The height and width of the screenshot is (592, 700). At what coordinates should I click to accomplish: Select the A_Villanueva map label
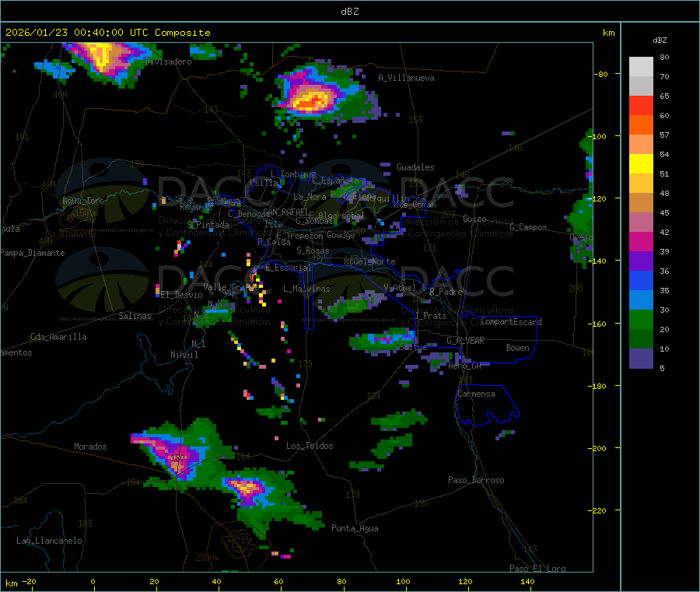coord(406,78)
